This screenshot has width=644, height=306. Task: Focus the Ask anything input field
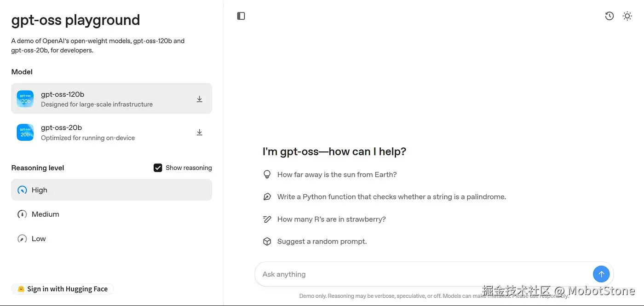pos(423,274)
